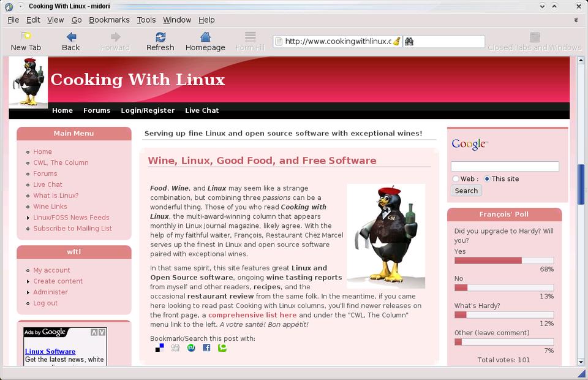Click the Yes poll result bar
Image resolution: width=588 pixels, height=380 pixels.
tap(504, 260)
